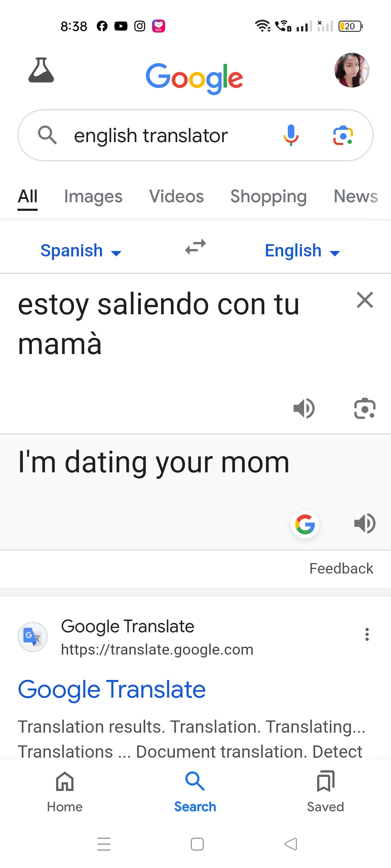Tap the Google G logo button
The image size is (391, 868).
tap(305, 524)
